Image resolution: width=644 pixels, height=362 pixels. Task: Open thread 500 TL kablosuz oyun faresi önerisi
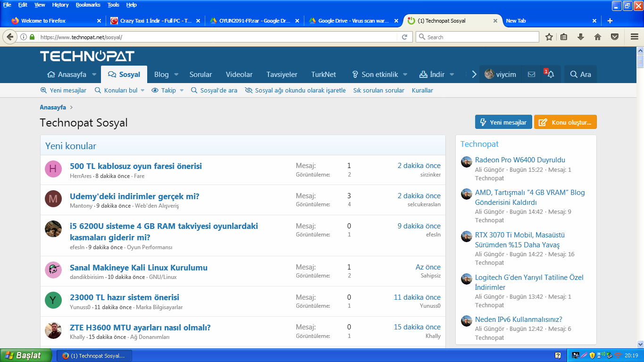136,166
